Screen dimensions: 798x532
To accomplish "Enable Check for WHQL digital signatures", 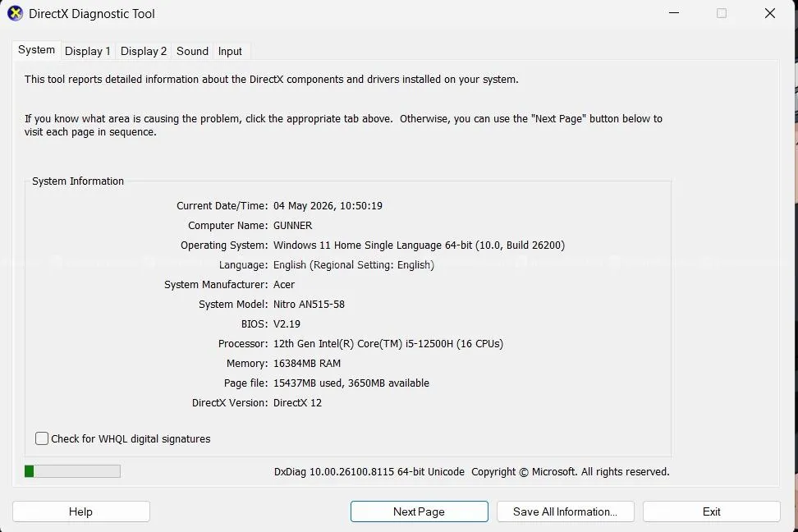I will tap(42, 438).
